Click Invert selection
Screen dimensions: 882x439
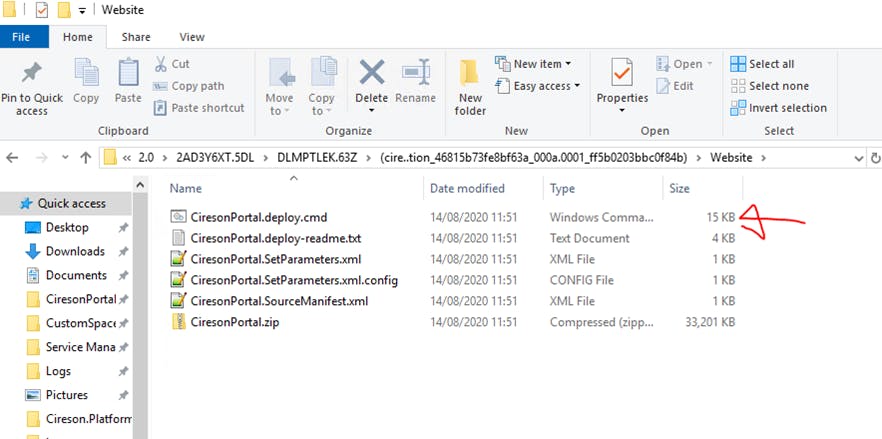(x=778, y=108)
